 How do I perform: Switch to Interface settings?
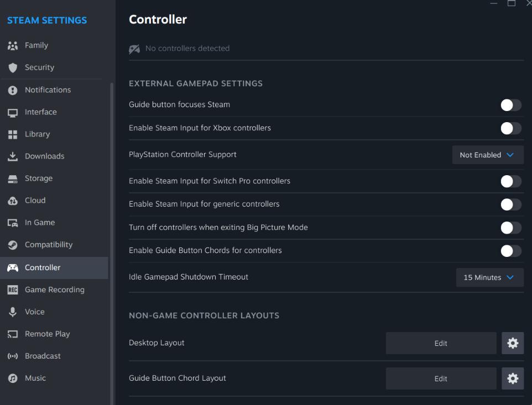(54, 112)
